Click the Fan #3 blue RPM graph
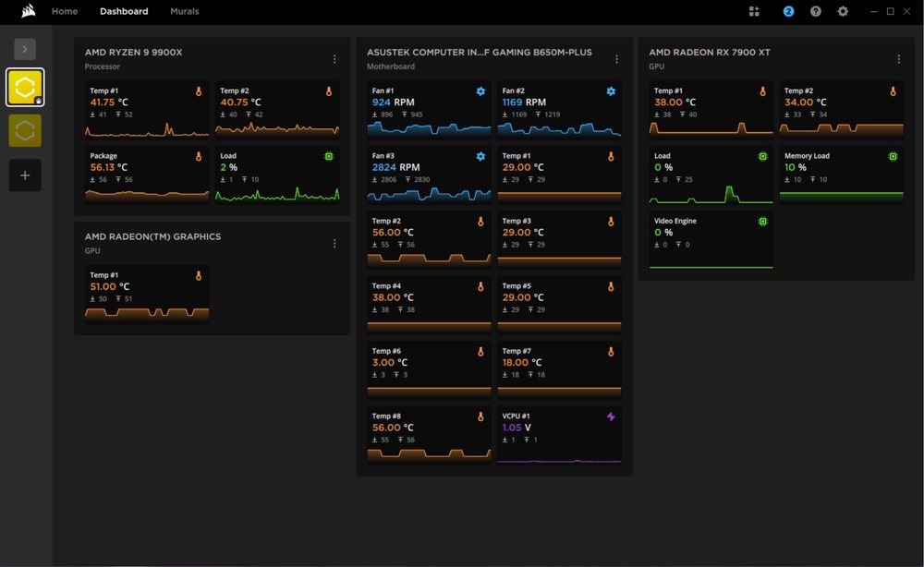 tap(429, 194)
